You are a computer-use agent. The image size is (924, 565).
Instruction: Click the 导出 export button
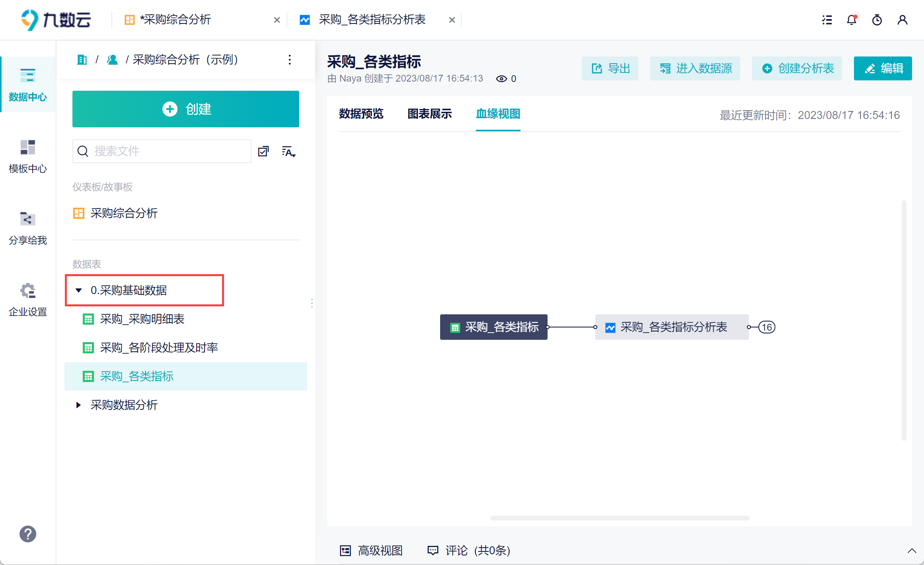tap(610, 68)
